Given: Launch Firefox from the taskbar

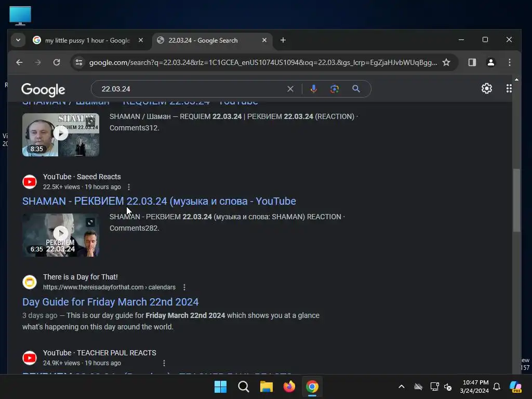Looking at the screenshot, I should (289, 387).
